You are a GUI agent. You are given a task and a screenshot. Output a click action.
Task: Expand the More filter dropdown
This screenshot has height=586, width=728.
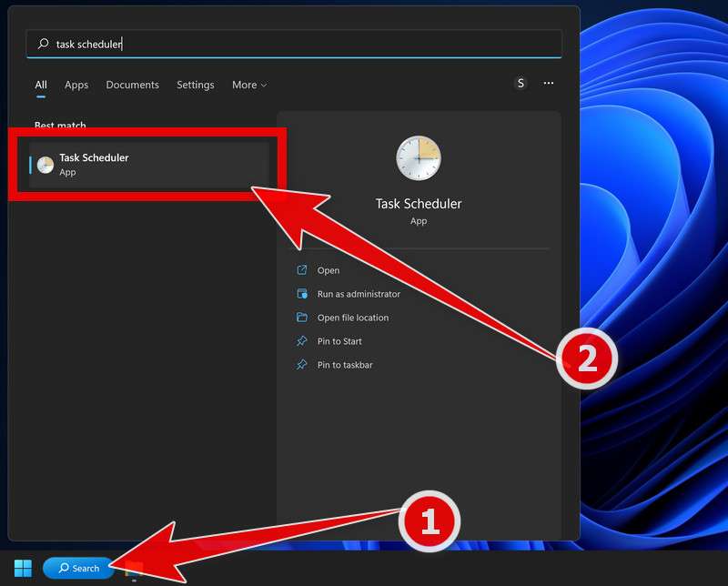(x=249, y=85)
